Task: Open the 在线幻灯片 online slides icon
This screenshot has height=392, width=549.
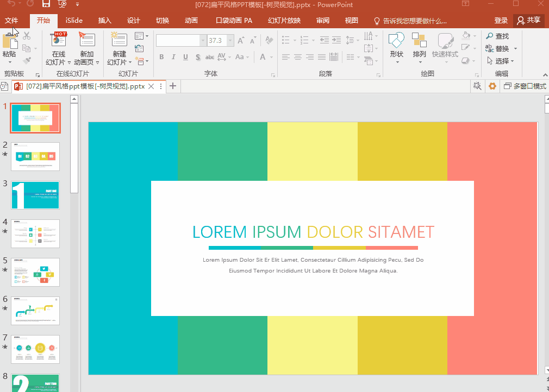Action: click(x=58, y=41)
